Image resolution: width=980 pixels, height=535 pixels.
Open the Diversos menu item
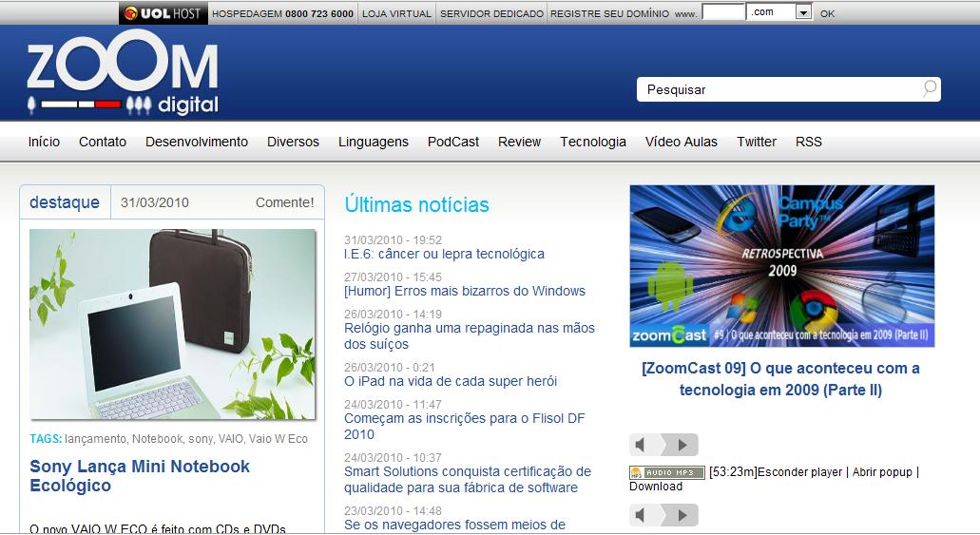293,142
